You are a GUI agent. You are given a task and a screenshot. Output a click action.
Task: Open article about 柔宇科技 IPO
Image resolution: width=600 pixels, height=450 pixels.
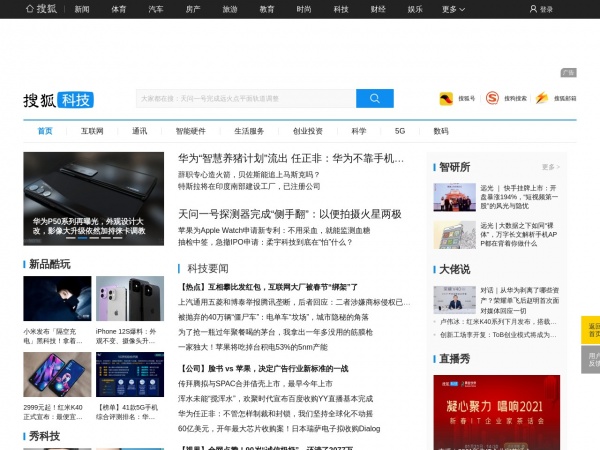(265, 242)
